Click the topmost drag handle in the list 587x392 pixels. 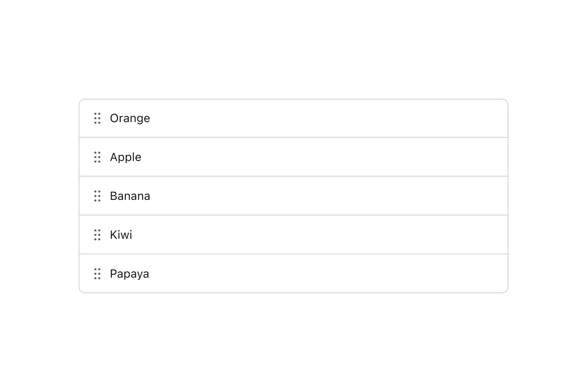97,118
